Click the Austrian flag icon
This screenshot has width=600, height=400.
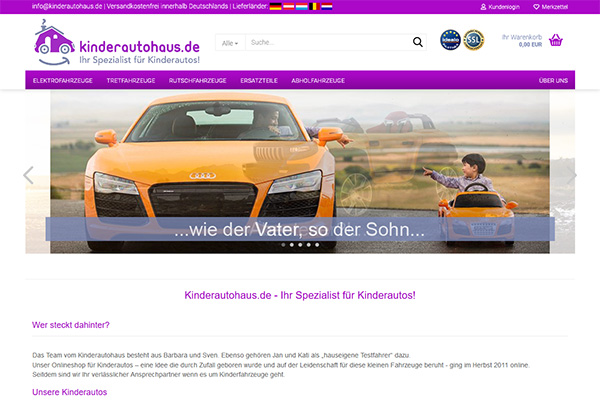(x=289, y=6)
